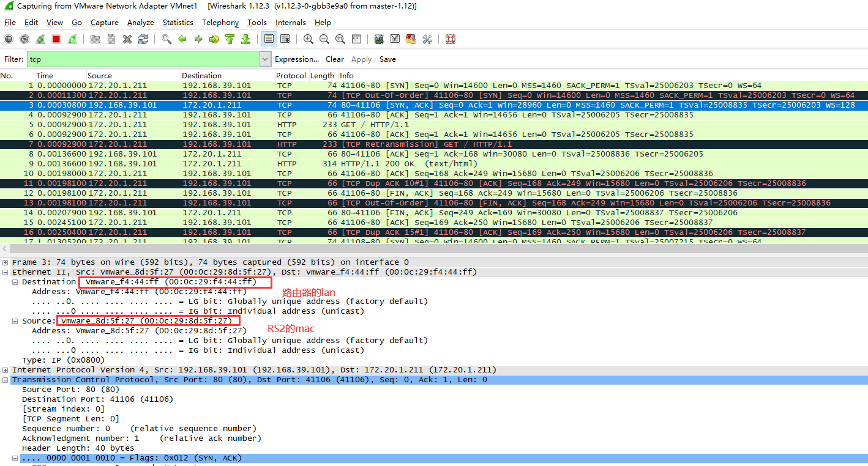Select packet 9 HTTP/1.1 200 OK
The image size is (868, 466).
coord(434,164)
